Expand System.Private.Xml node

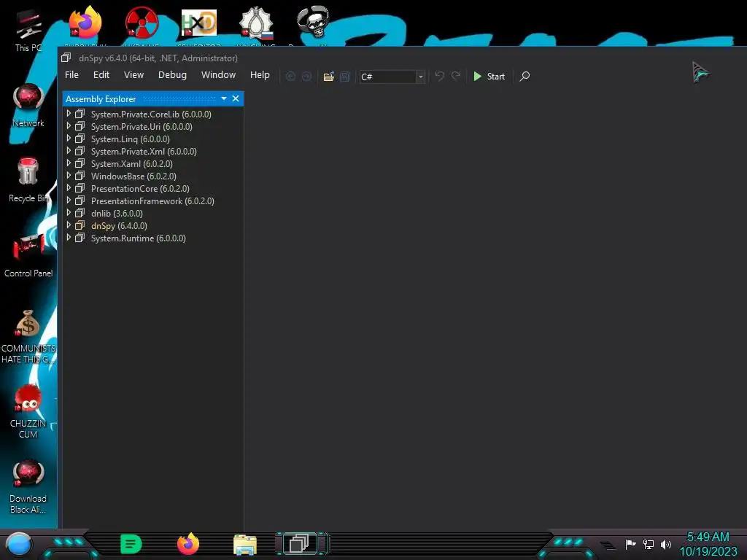pos(69,150)
